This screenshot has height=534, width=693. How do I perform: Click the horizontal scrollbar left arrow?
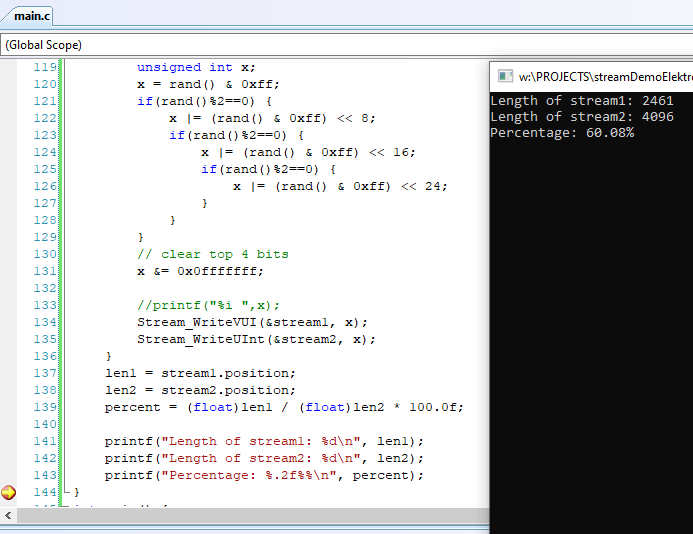pyautogui.click(x=8, y=515)
